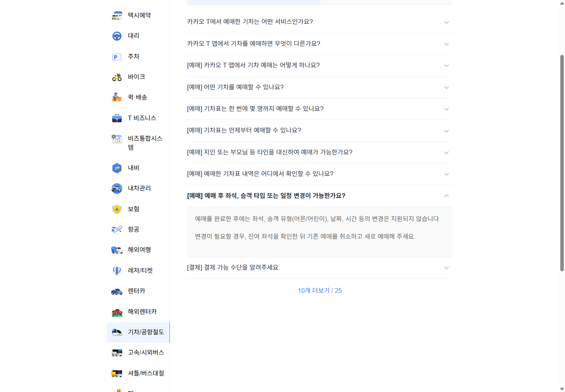This screenshot has height=392, width=565.
Task: Open 비즈통합시스템 sidebar label
Action: coord(145,143)
